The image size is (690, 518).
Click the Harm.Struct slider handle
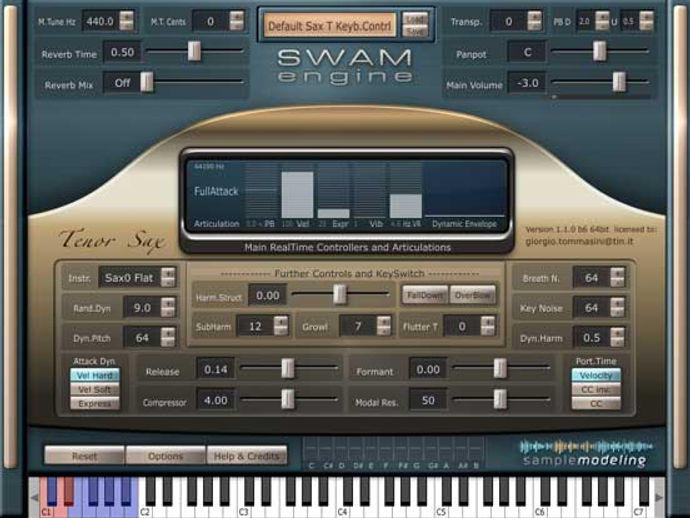coord(339,294)
